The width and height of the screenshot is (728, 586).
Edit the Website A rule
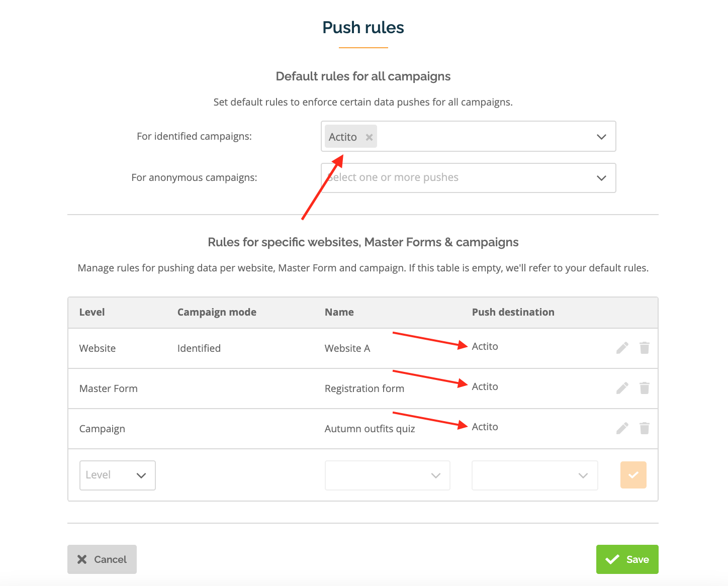622,348
